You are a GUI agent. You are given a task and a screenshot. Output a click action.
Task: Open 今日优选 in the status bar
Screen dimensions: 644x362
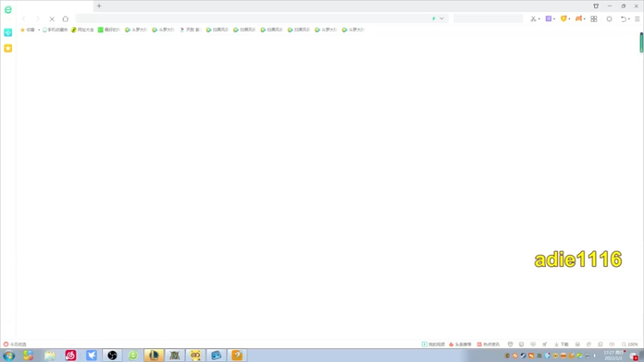pyautogui.click(x=14, y=344)
